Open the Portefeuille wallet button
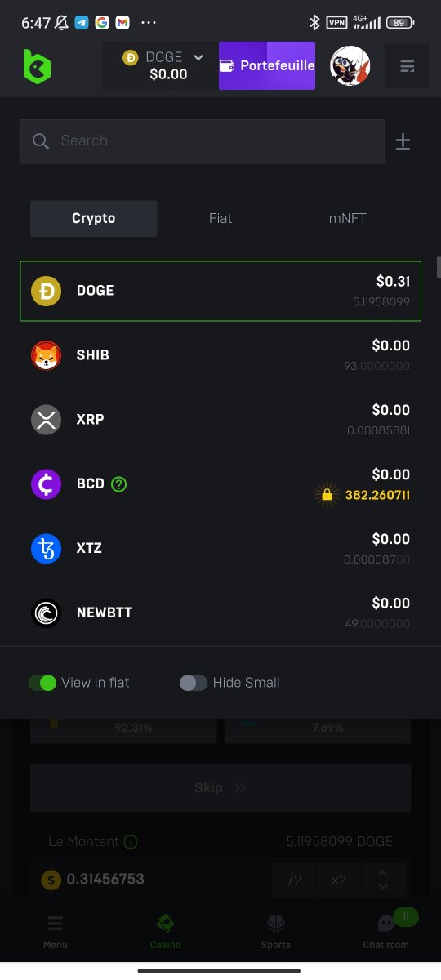 267,65
